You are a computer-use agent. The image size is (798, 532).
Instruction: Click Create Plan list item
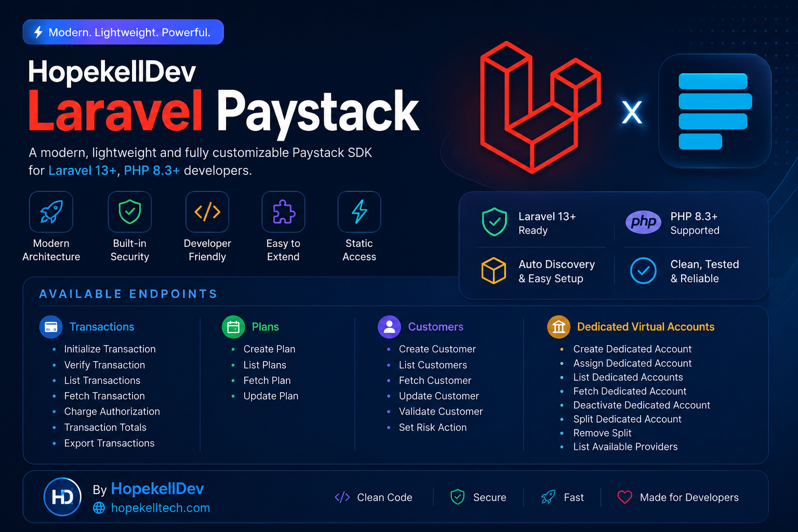pyautogui.click(x=269, y=349)
